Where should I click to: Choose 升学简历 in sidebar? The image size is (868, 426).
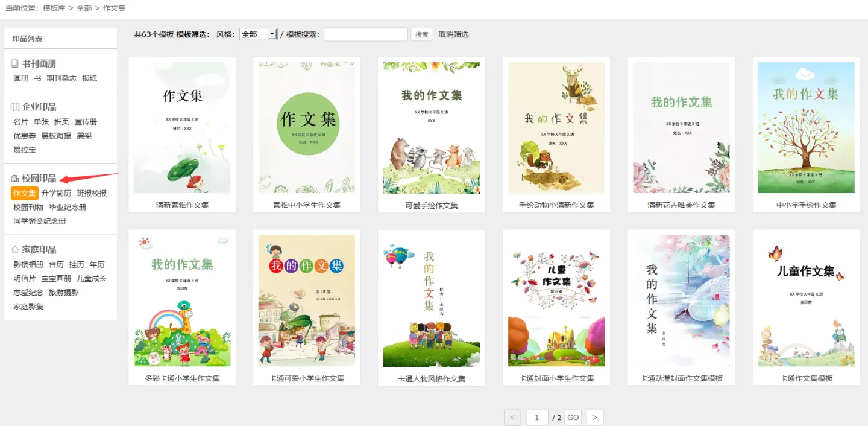coord(56,193)
